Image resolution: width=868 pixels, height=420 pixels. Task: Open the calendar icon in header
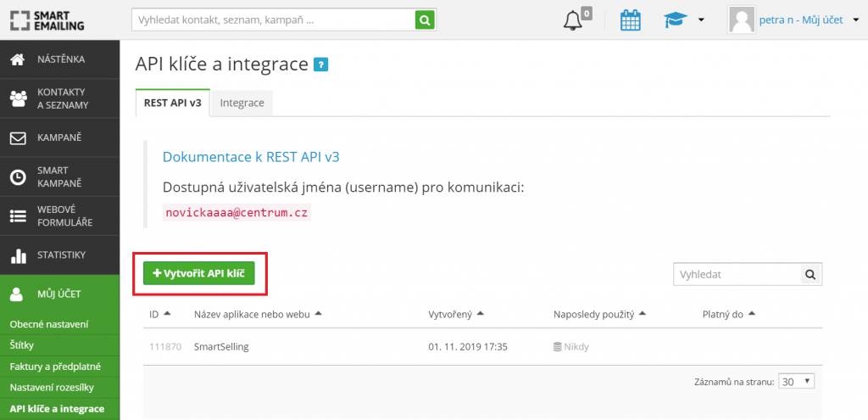coord(630,20)
